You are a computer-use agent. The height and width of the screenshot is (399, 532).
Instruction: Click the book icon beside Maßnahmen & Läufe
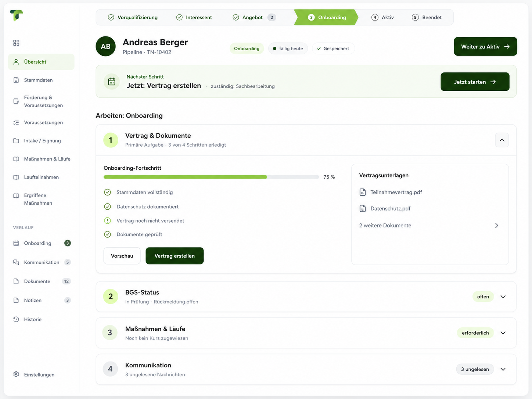16,159
